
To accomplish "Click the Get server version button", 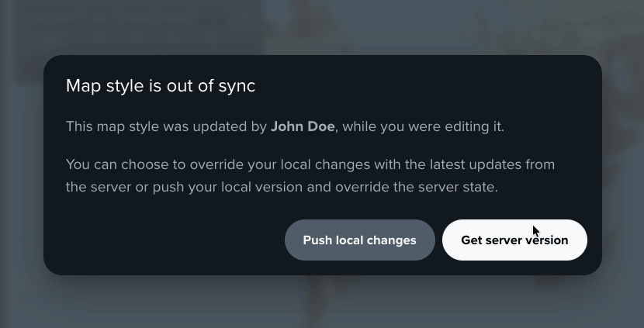I will coord(514,240).
